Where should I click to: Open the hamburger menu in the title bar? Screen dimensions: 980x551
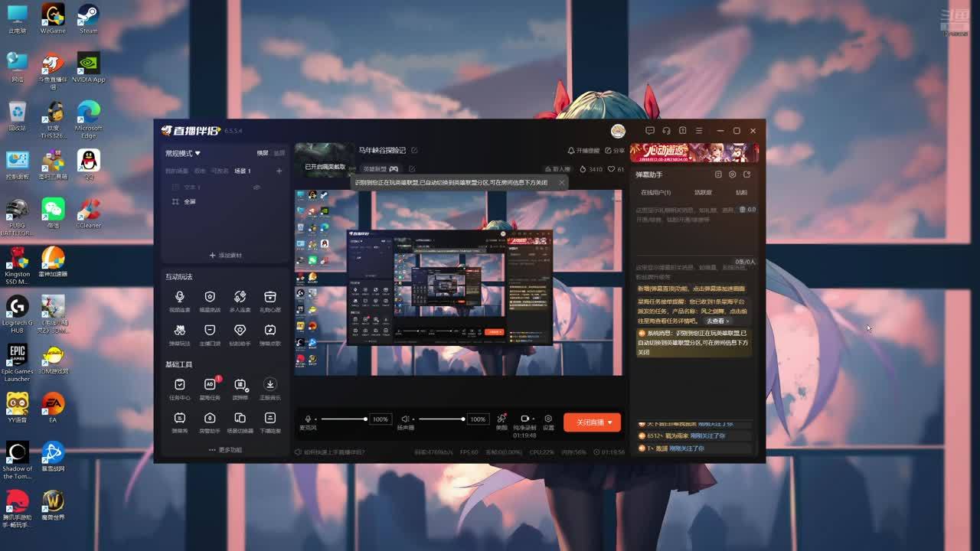tap(698, 131)
